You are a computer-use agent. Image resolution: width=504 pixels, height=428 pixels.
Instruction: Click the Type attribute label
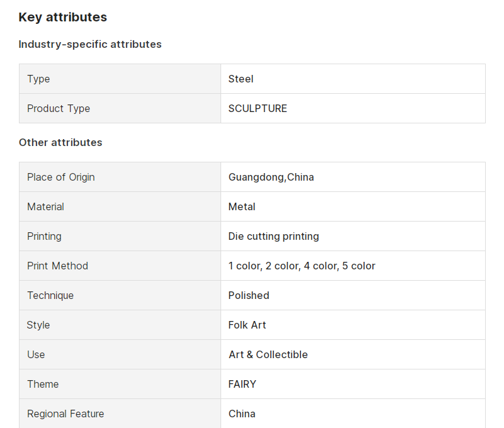click(38, 79)
